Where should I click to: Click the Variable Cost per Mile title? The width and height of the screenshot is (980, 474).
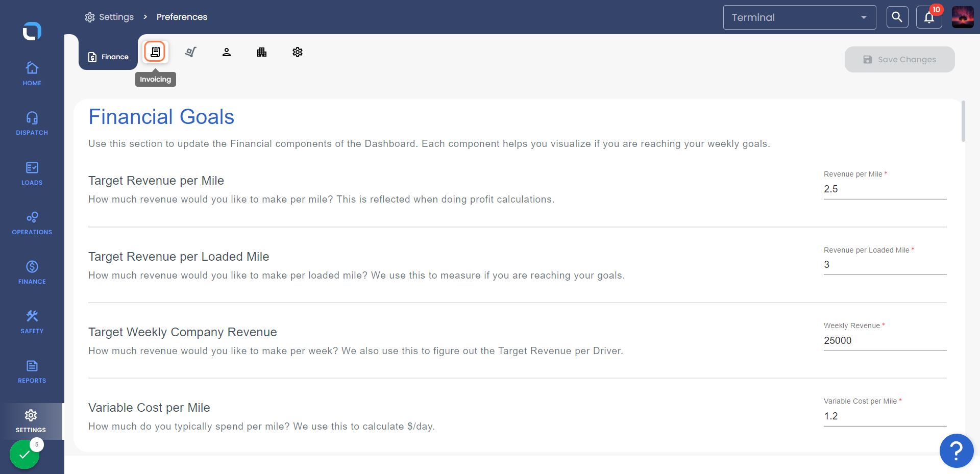pos(149,408)
